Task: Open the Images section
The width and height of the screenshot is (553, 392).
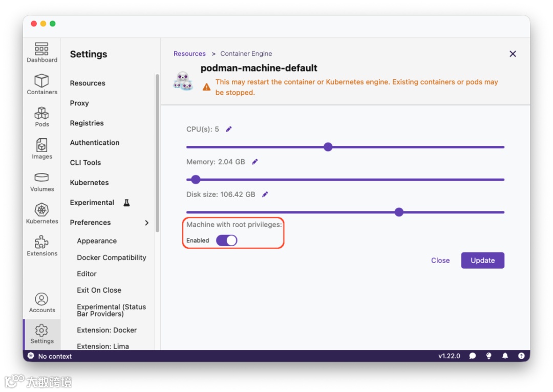Action: point(41,149)
